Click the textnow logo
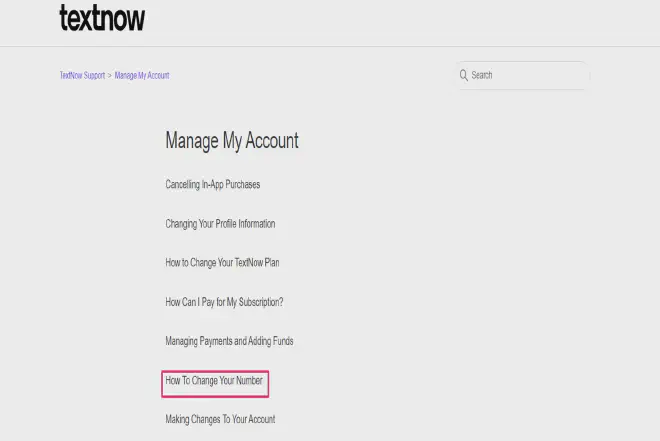Screen dimensions: 660x441 [x=102, y=18]
